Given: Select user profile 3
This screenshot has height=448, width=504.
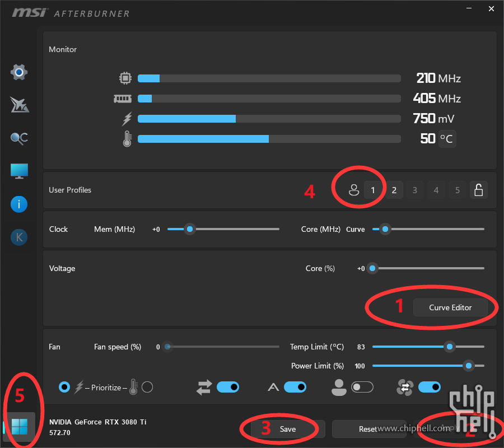Looking at the screenshot, I should 415,190.
